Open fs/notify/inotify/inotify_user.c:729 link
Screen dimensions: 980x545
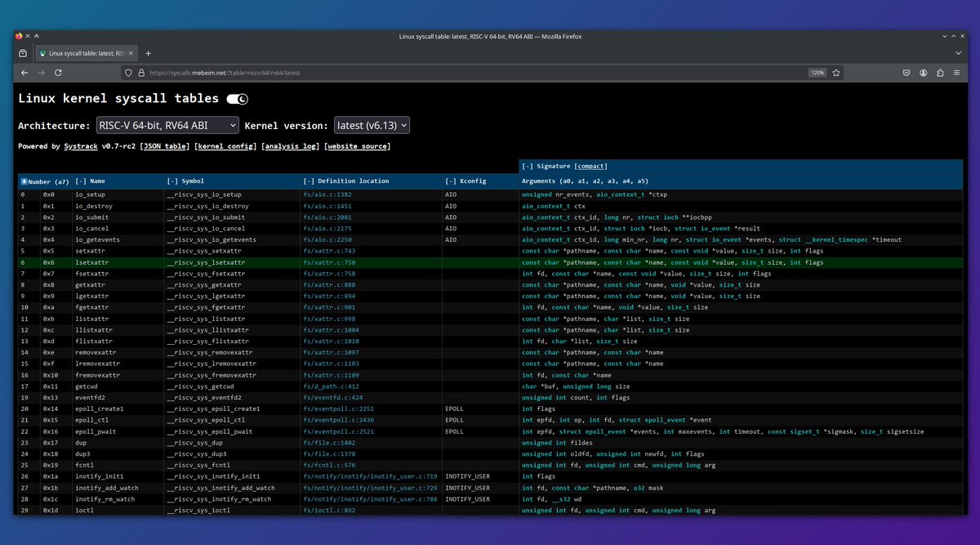point(370,487)
